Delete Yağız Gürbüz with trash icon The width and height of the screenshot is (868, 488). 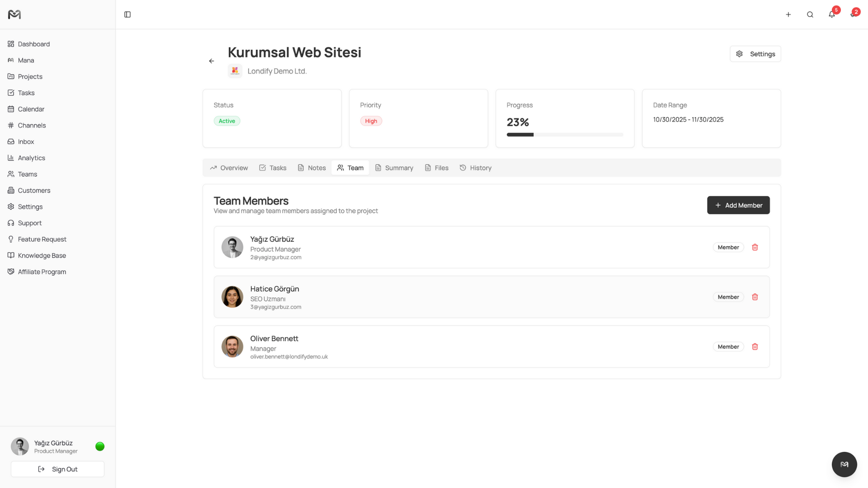coord(755,247)
